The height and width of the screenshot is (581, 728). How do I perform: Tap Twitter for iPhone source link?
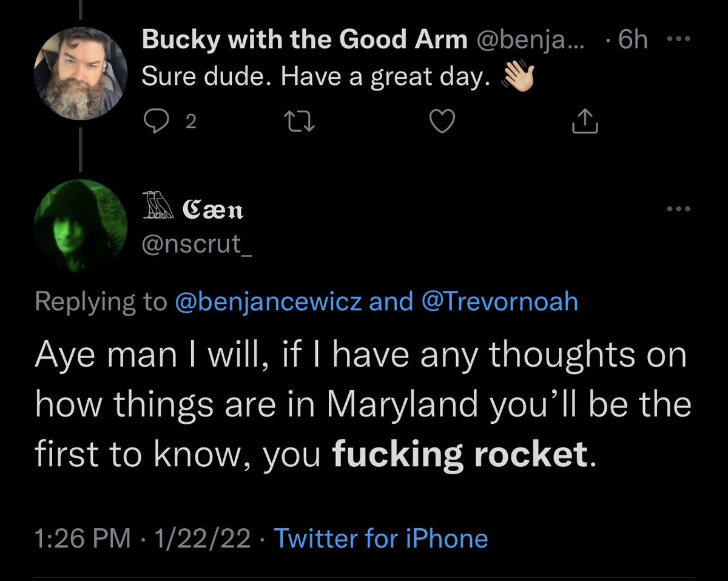[x=381, y=538]
